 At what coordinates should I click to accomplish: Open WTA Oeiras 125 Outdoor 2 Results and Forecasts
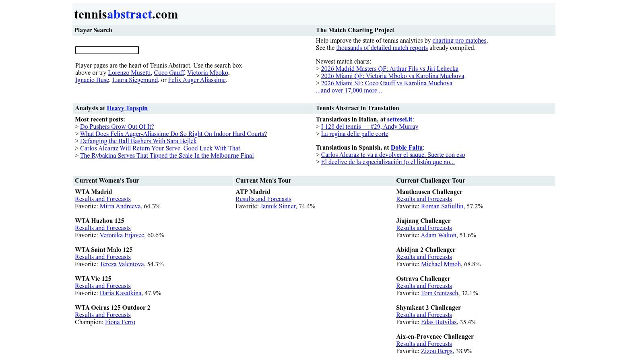tap(103, 315)
